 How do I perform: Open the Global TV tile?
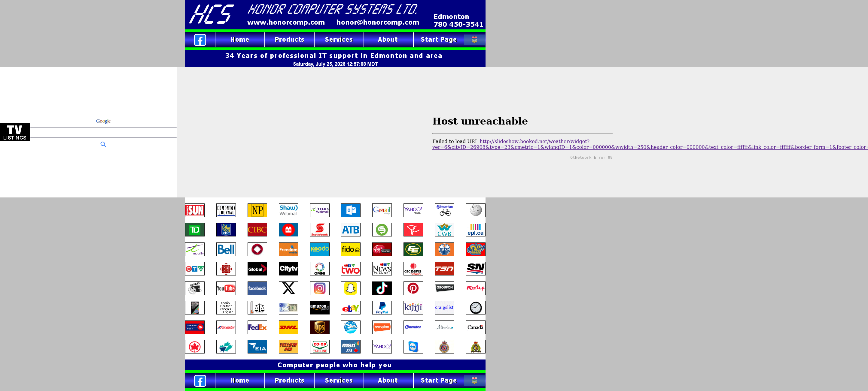coord(257,269)
